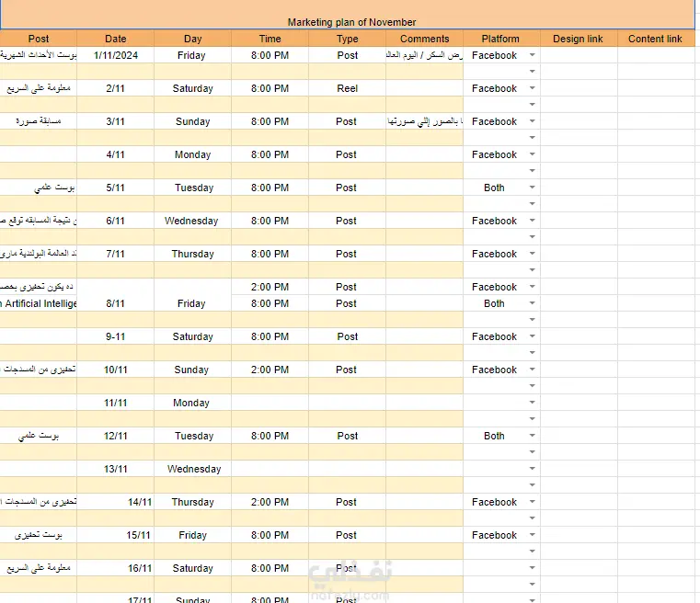
Task: Click the 1/11/2024 date cell
Action: (x=116, y=55)
